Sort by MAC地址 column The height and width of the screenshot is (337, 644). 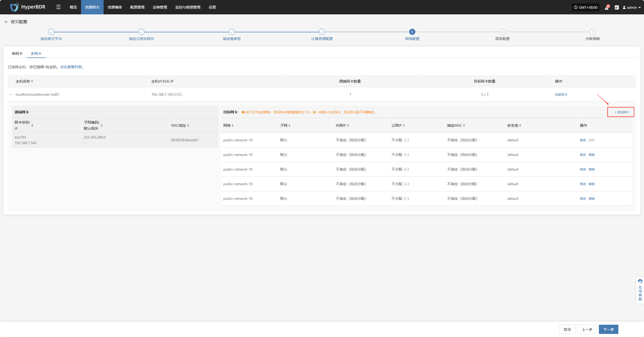188,125
